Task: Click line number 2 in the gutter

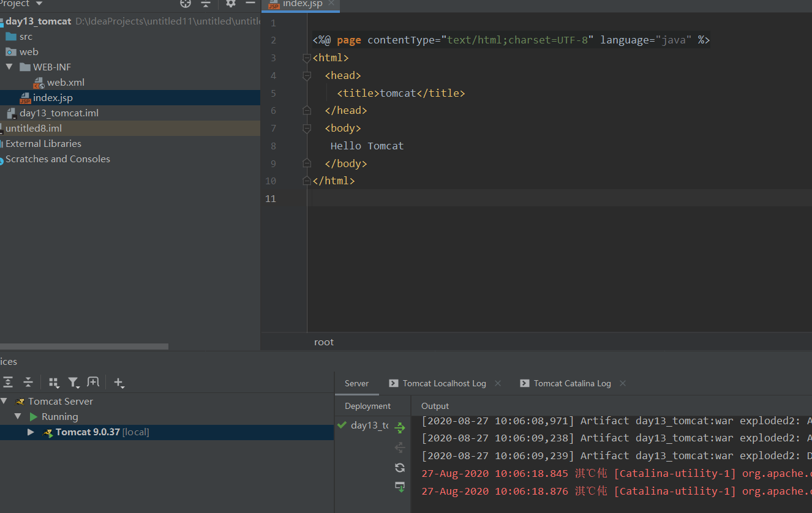Action: tap(273, 40)
